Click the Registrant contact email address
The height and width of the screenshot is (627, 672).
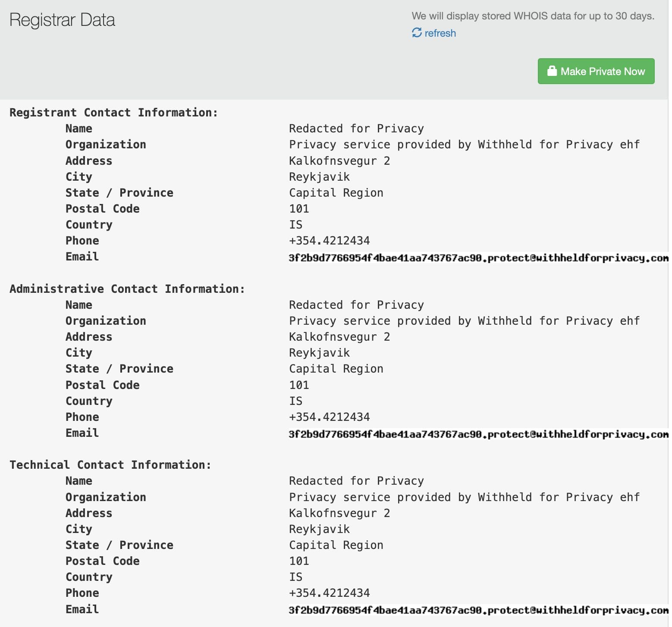pos(478,258)
